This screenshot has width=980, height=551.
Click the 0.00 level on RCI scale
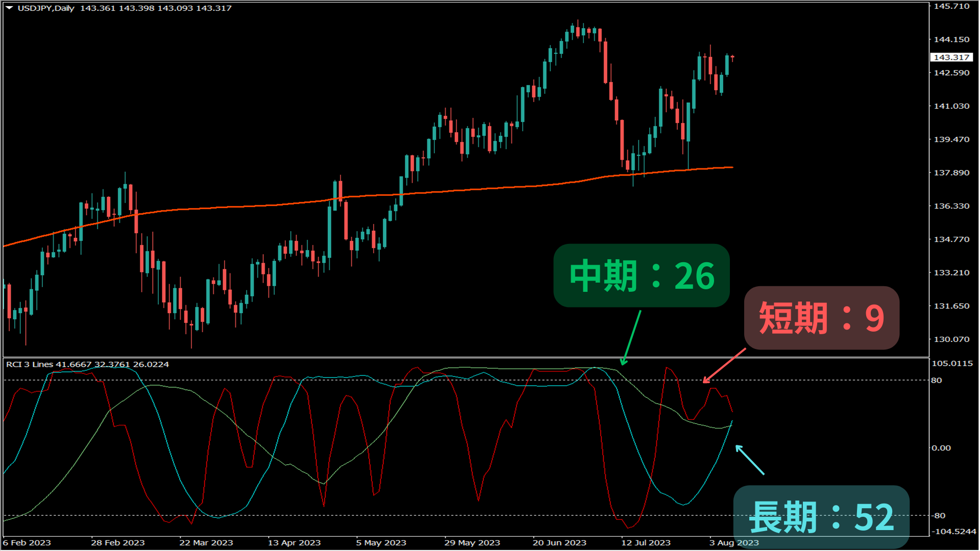click(941, 448)
